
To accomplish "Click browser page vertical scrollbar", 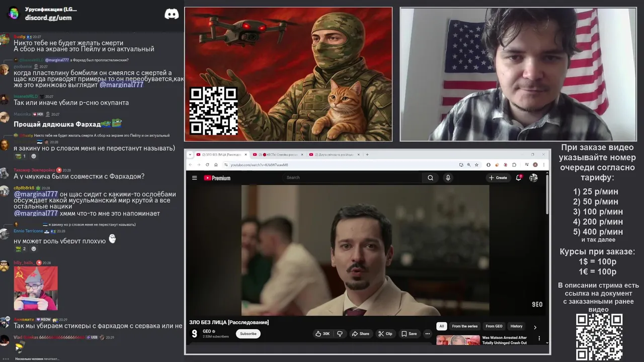I will 547,194.
